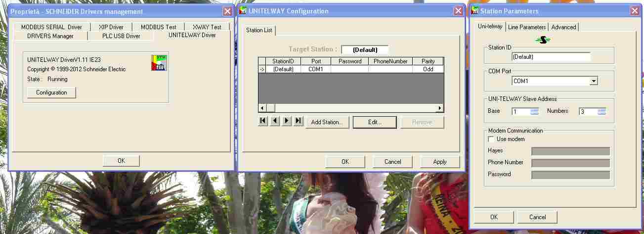Select the UNITELWAY Driver tab
Screen dimensions: 644x234
192,35
